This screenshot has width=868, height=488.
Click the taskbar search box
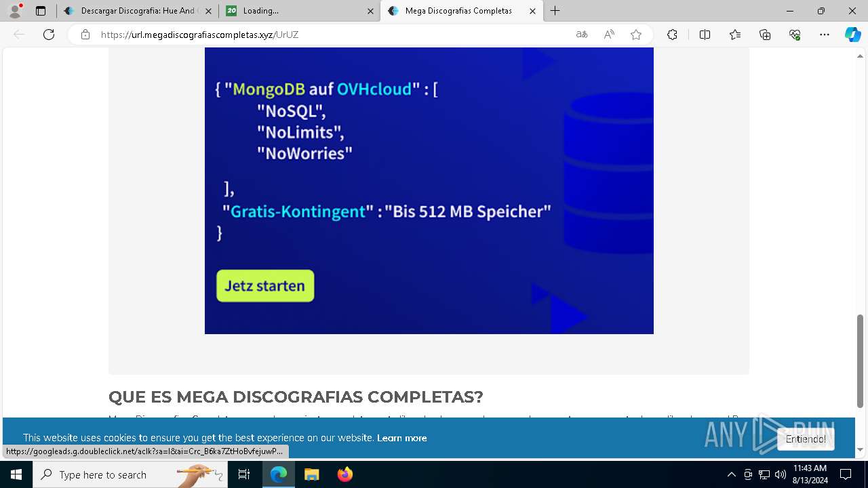(x=130, y=474)
